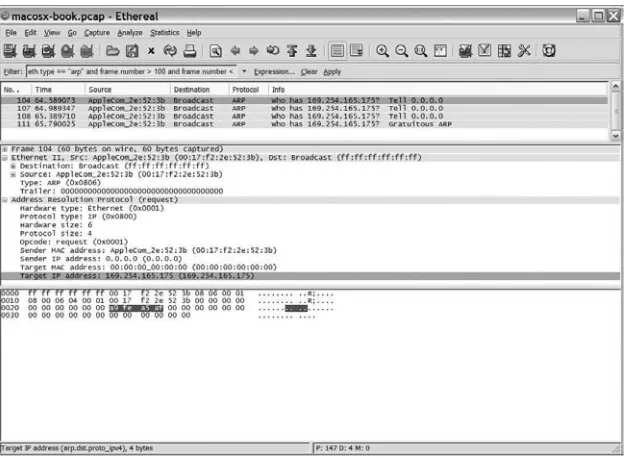Open the View menu
This screenshot has height=458, width=624.
52,33
